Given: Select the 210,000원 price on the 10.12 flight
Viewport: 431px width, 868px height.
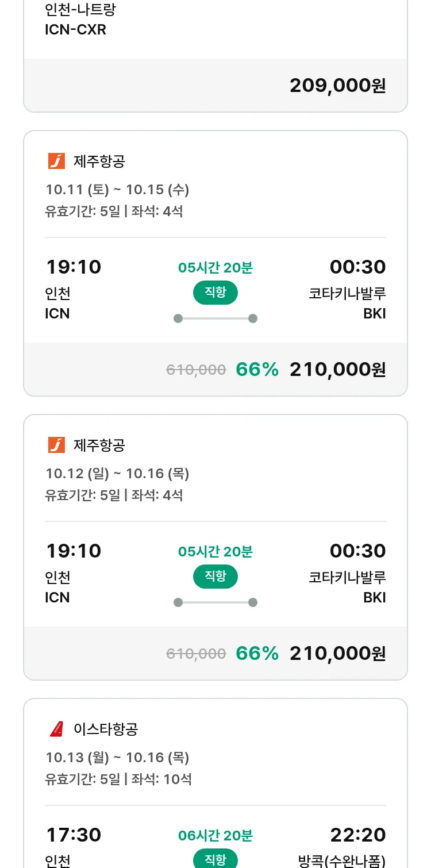Looking at the screenshot, I should [x=337, y=654].
